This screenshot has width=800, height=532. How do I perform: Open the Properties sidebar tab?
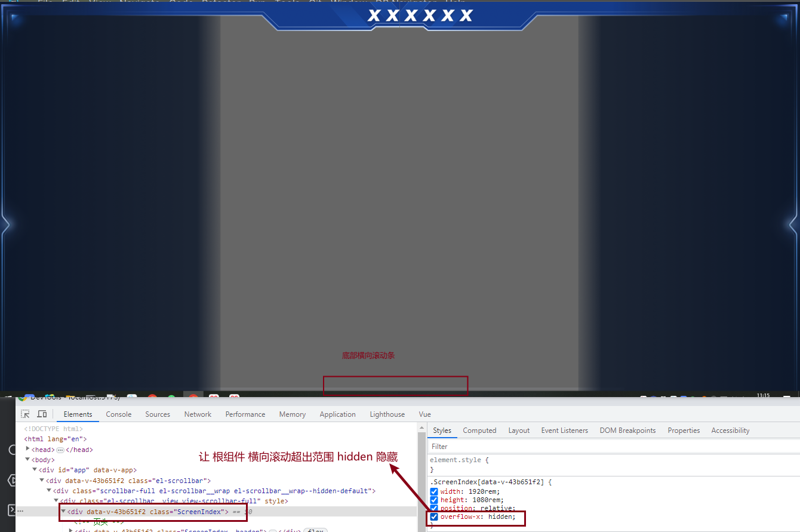pos(684,430)
